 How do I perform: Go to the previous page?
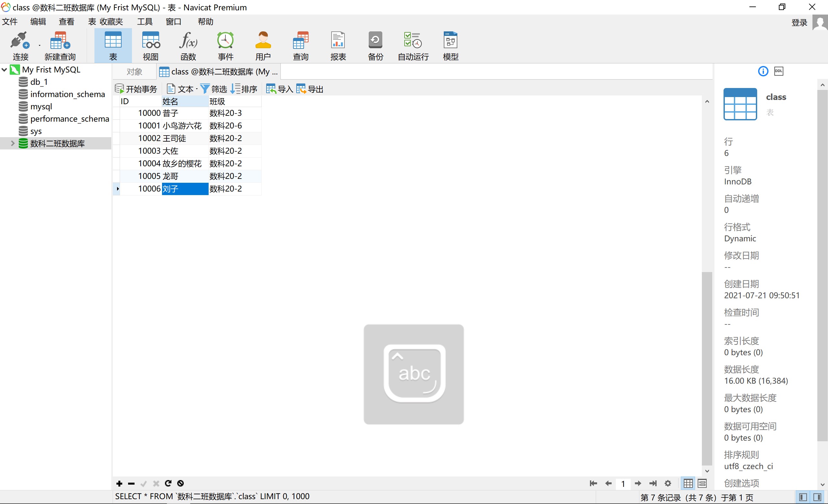(x=608, y=483)
